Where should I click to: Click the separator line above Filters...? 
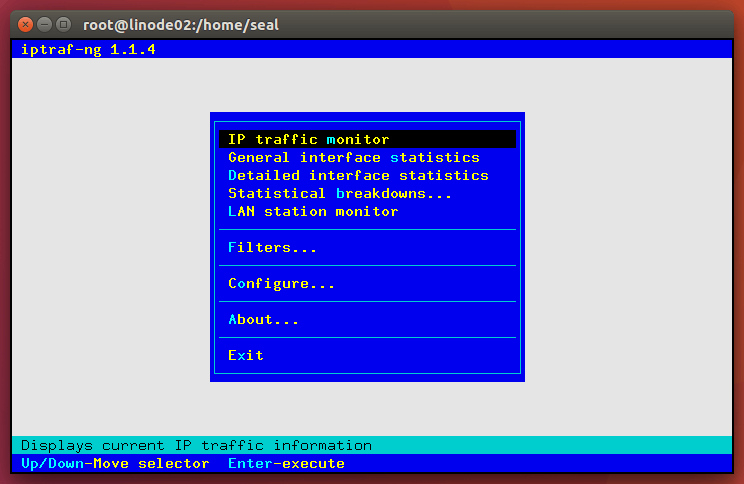[367, 229]
